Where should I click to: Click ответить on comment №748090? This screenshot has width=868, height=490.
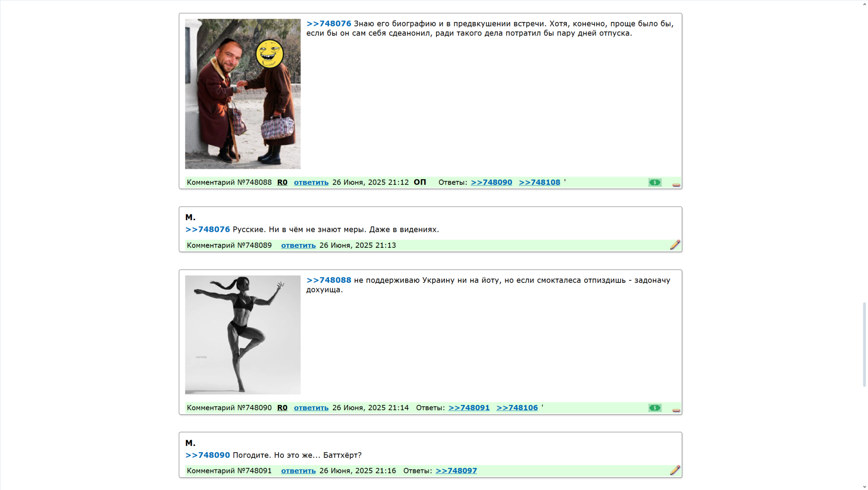pyautogui.click(x=311, y=408)
